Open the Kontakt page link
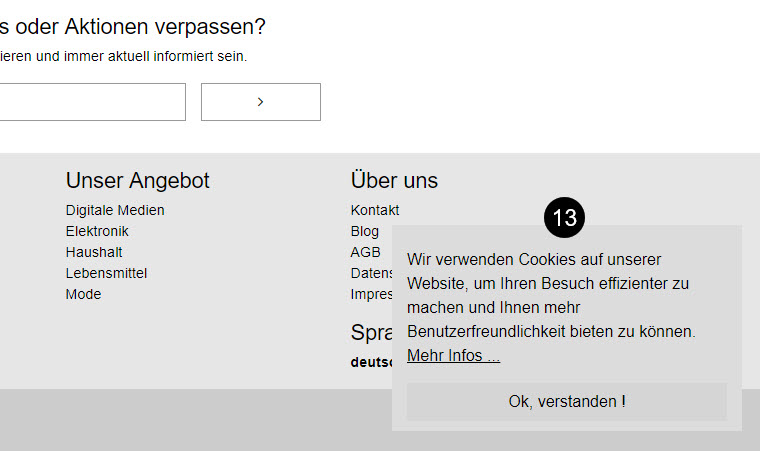This screenshot has width=760, height=451. 375,210
